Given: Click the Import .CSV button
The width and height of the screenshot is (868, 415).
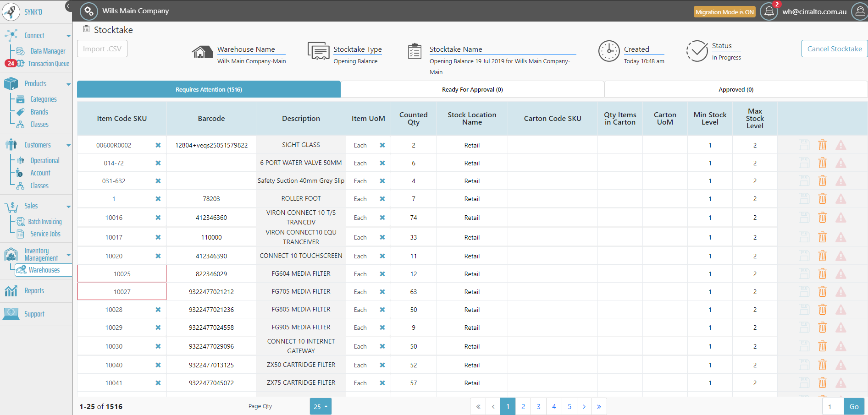Looking at the screenshot, I should click(102, 49).
